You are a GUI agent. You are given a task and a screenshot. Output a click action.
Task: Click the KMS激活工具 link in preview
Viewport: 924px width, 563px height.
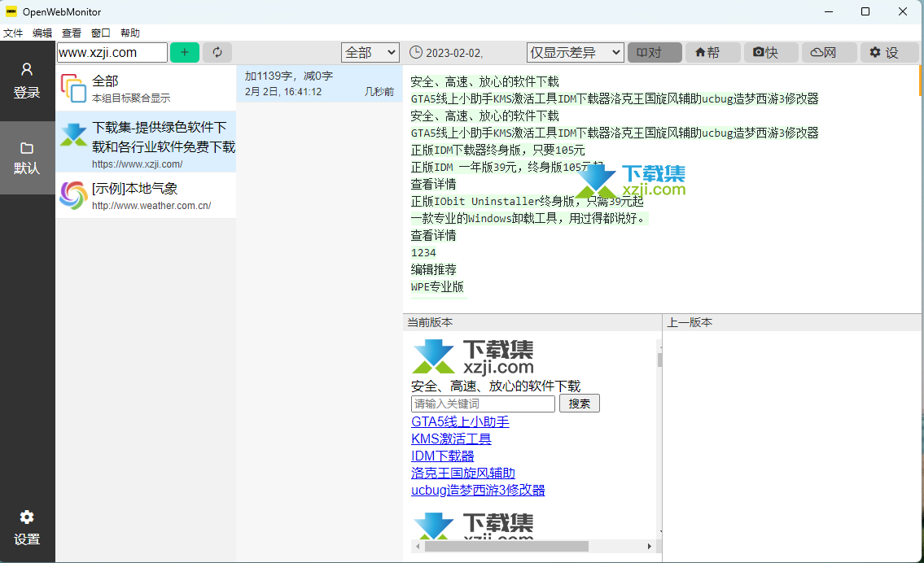[451, 439]
